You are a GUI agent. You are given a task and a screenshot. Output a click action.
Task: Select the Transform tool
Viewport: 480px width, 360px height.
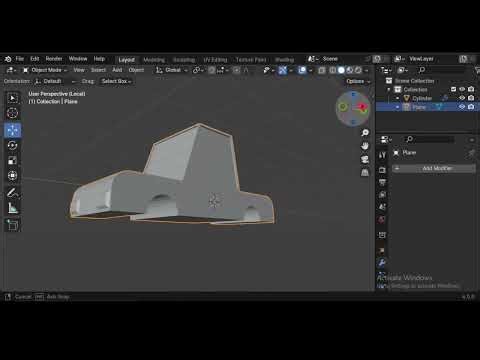coord(13,176)
